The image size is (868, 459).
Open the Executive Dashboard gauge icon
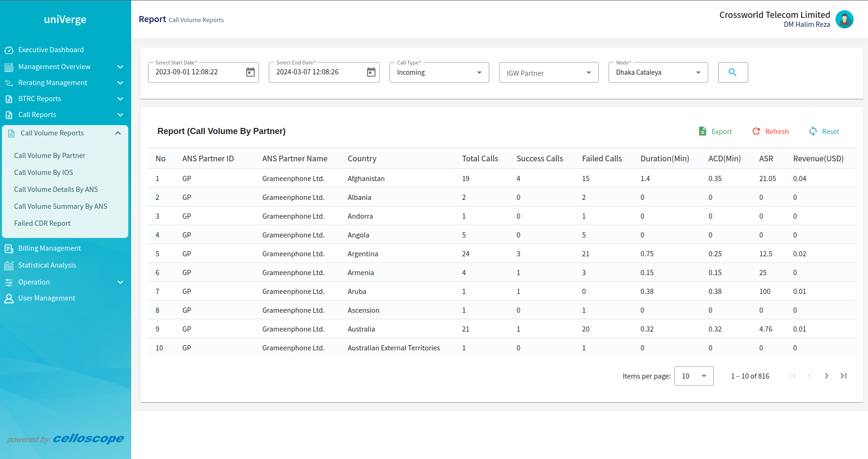(x=9, y=50)
